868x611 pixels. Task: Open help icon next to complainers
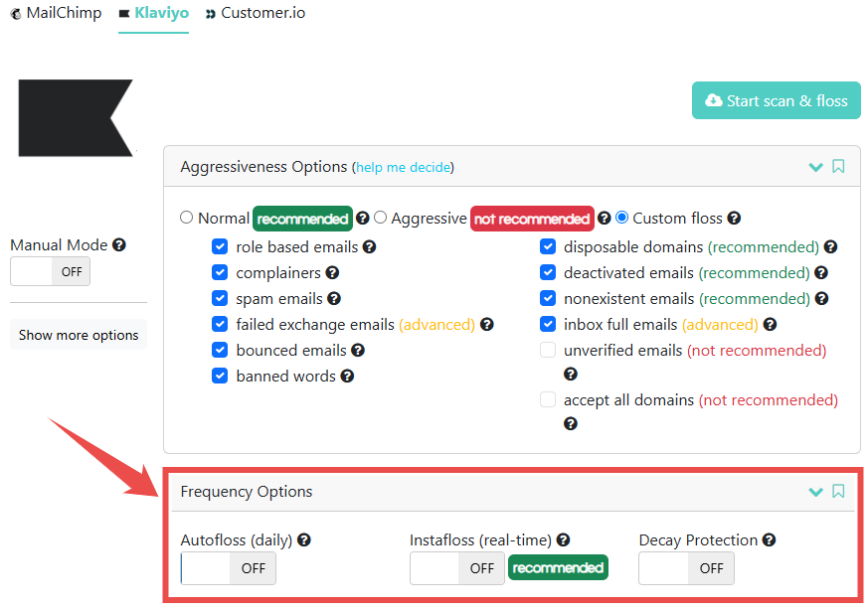pyautogui.click(x=332, y=272)
